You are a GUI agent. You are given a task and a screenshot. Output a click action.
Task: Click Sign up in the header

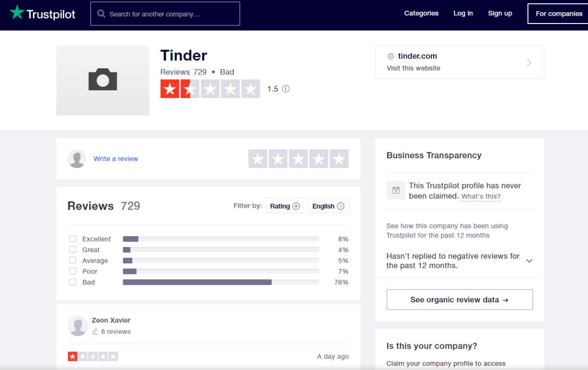pos(500,13)
